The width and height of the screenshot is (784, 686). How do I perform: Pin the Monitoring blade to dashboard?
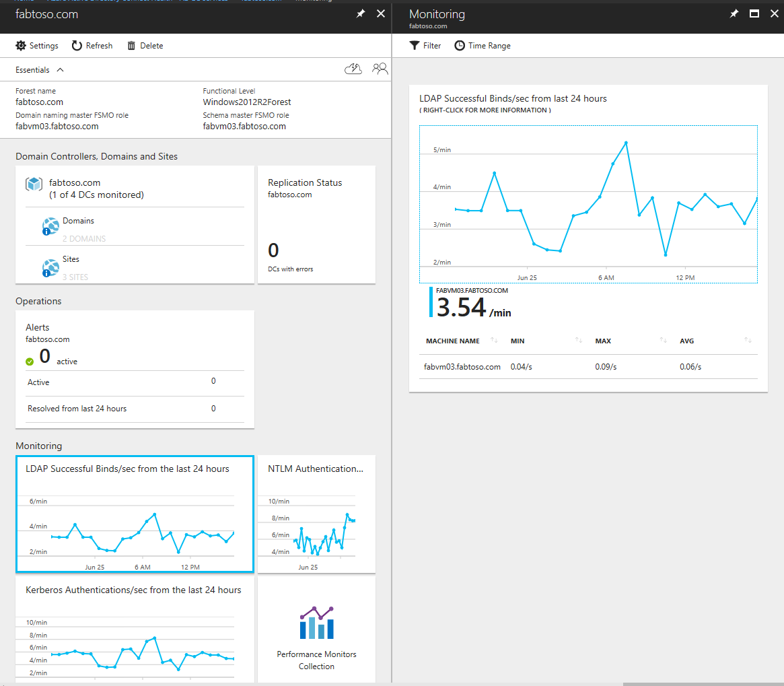pyautogui.click(x=734, y=13)
